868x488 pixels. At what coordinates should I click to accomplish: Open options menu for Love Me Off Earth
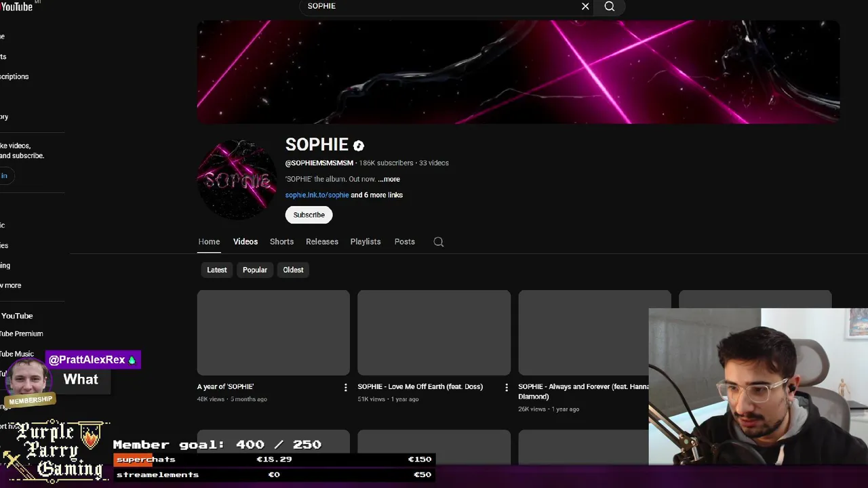tap(506, 388)
